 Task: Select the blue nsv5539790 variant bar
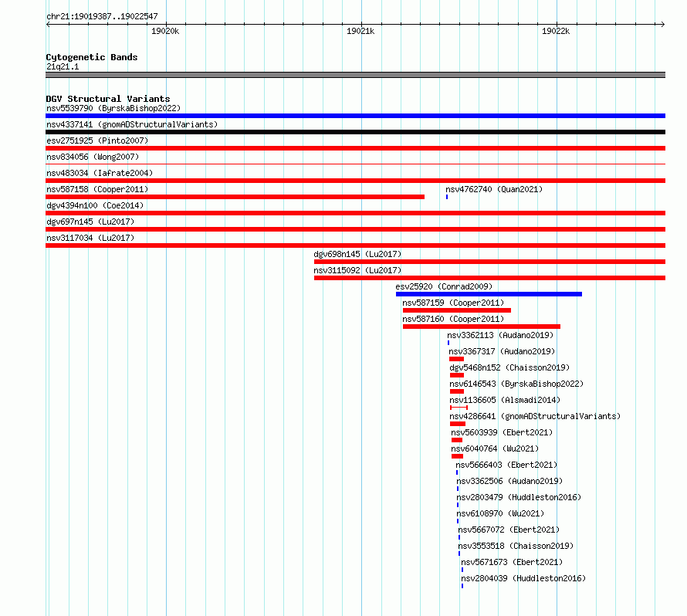[355, 116]
